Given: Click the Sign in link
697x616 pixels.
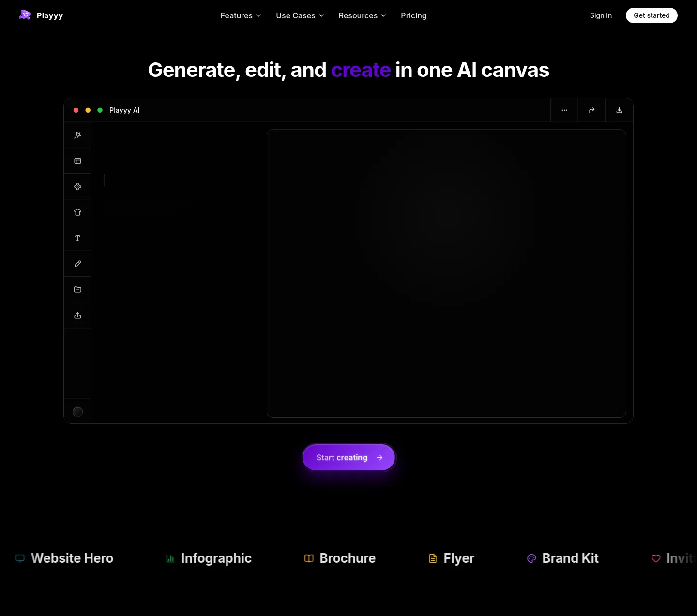Looking at the screenshot, I should click(x=601, y=15).
